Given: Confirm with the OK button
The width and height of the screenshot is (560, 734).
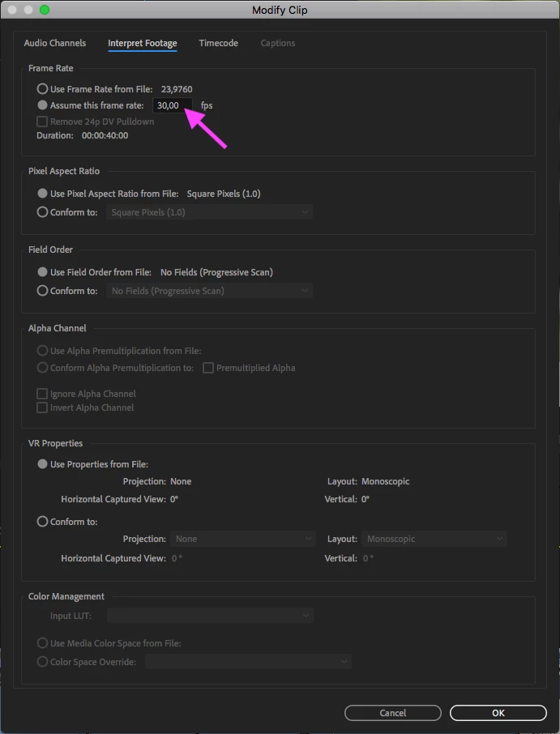Looking at the screenshot, I should tap(498, 712).
